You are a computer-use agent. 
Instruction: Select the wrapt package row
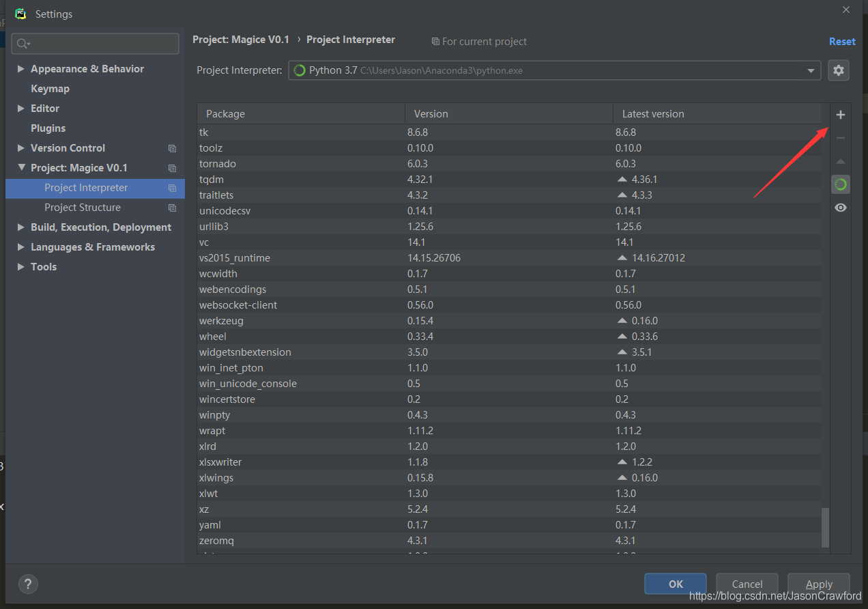coord(509,431)
